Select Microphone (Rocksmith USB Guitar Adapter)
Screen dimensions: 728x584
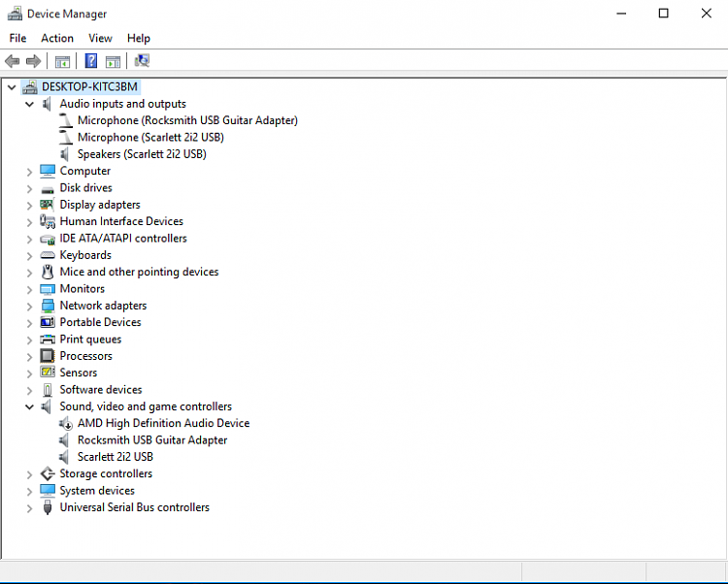[x=187, y=120]
